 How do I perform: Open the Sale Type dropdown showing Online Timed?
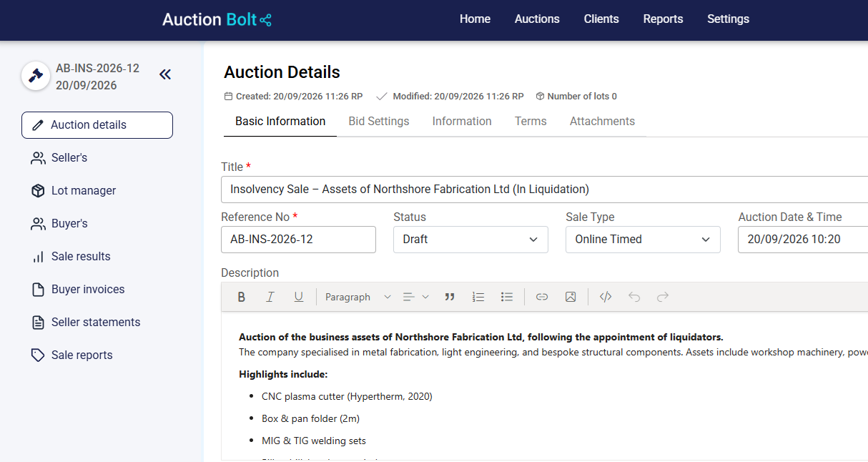643,240
